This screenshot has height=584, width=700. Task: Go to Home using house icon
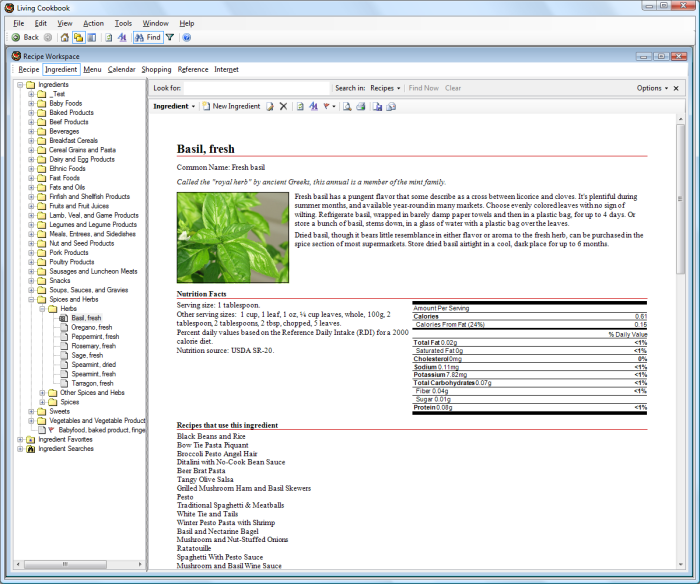coord(65,38)
